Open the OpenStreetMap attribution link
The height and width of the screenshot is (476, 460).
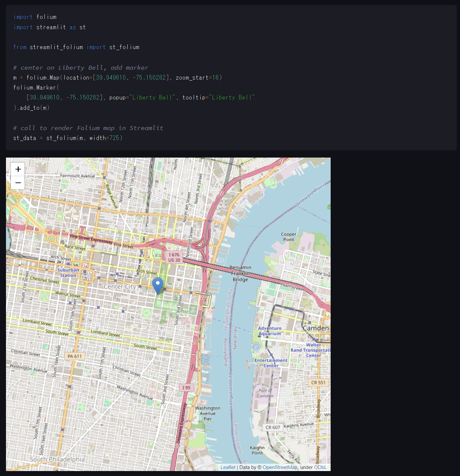(280, 467)
